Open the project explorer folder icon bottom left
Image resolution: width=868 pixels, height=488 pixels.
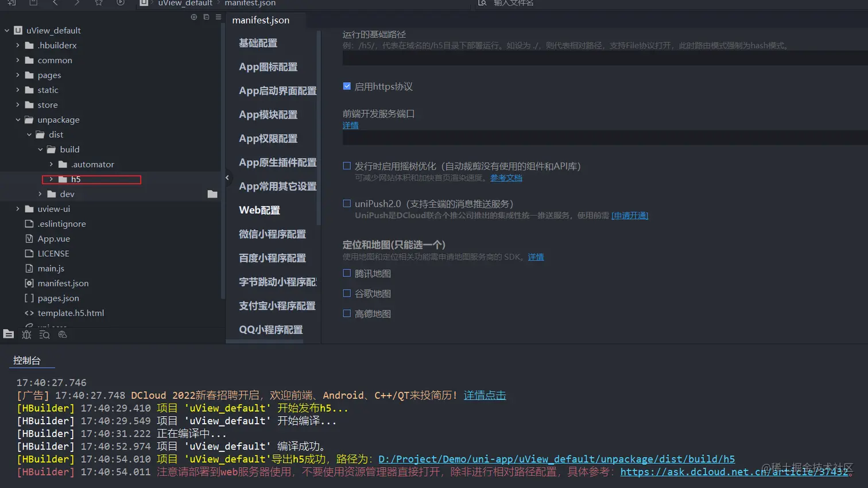(9, 335)
